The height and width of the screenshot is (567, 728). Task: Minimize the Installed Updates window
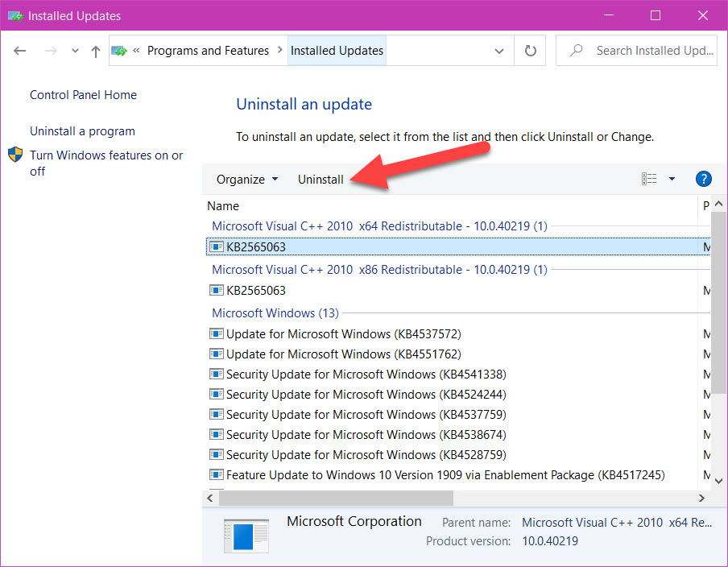609,15
